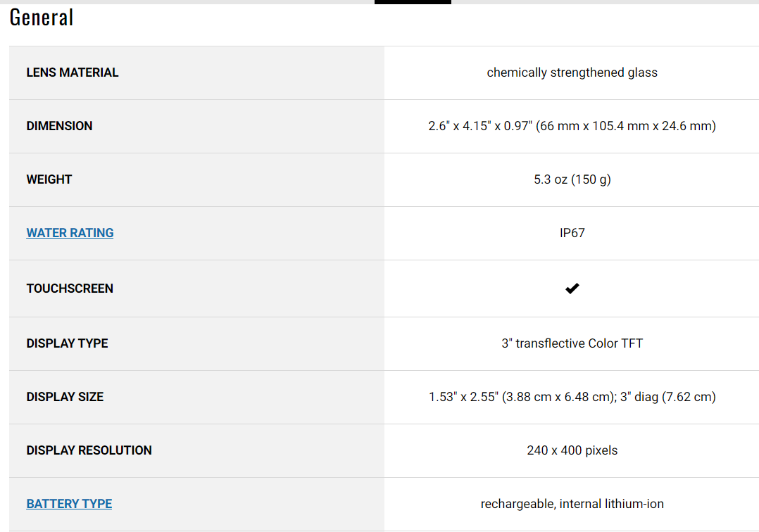Open the BATTERY TYPE link
The image size is (759, 532).
click(x=69, y=504)
